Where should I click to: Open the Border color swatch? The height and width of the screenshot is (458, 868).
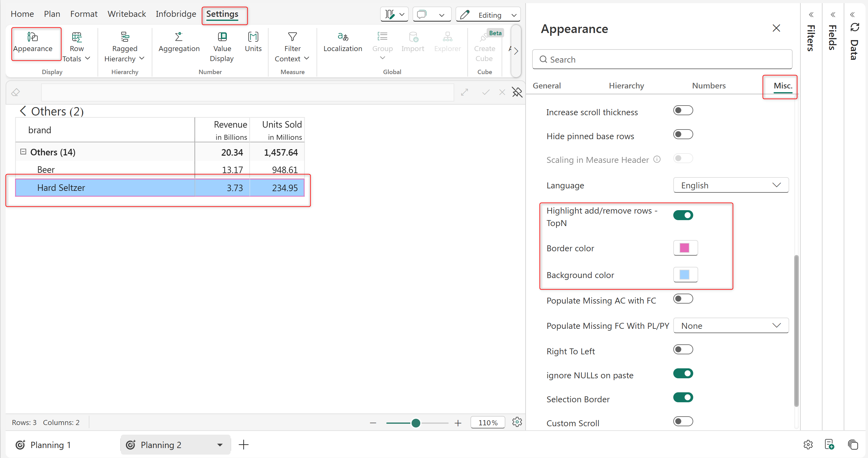(685, 248)
